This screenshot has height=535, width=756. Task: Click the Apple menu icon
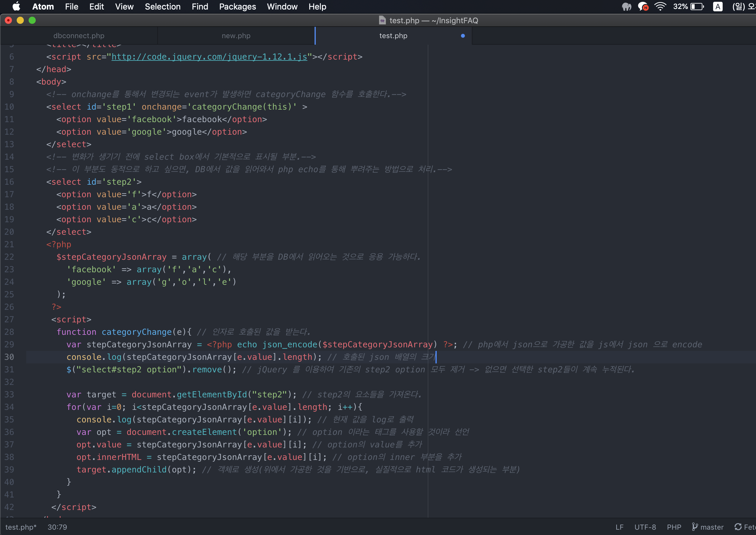pos(16,7)
